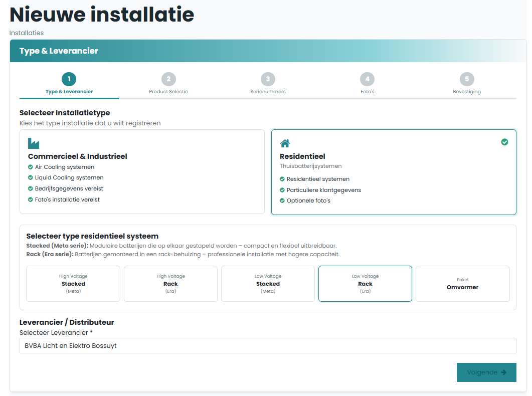Click the 'Liquid Cooling systemen' text
Screen dimensions: 532x396
pyautogui.click(x=69, y=177)
